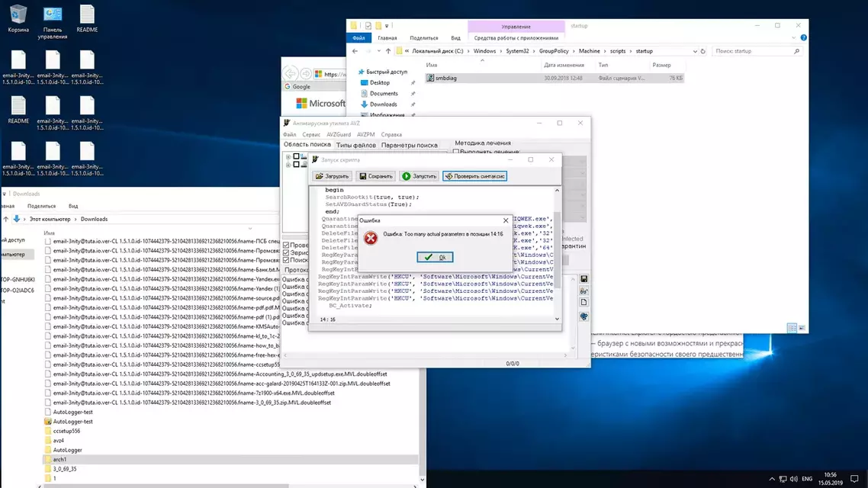Screen dimensions: 868x488
Task: Switch the startup folder to details view
Action: [x=792, y=328]
